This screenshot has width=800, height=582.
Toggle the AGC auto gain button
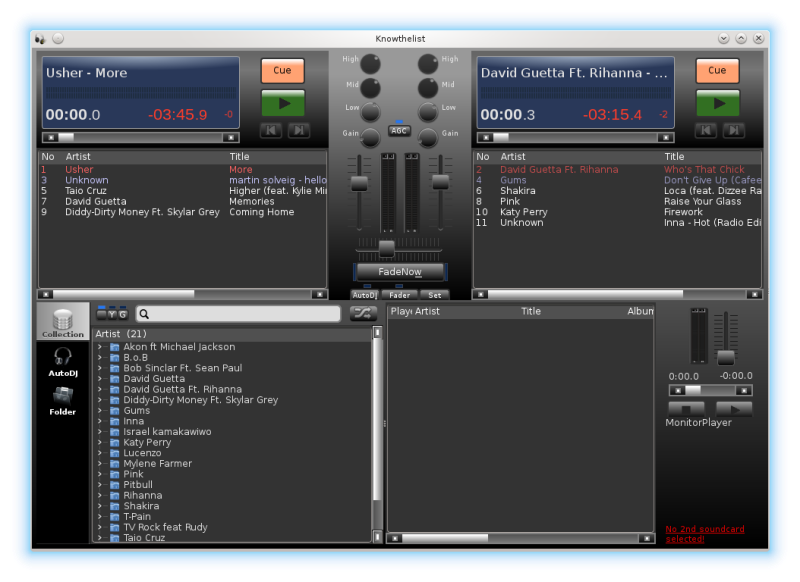click(x=399, y=131)
